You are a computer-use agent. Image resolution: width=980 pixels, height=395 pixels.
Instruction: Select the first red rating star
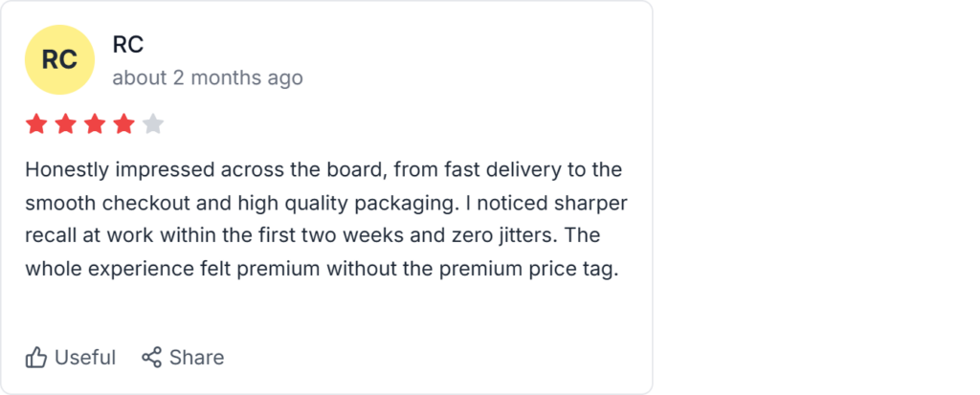click(x=36, y=123)
